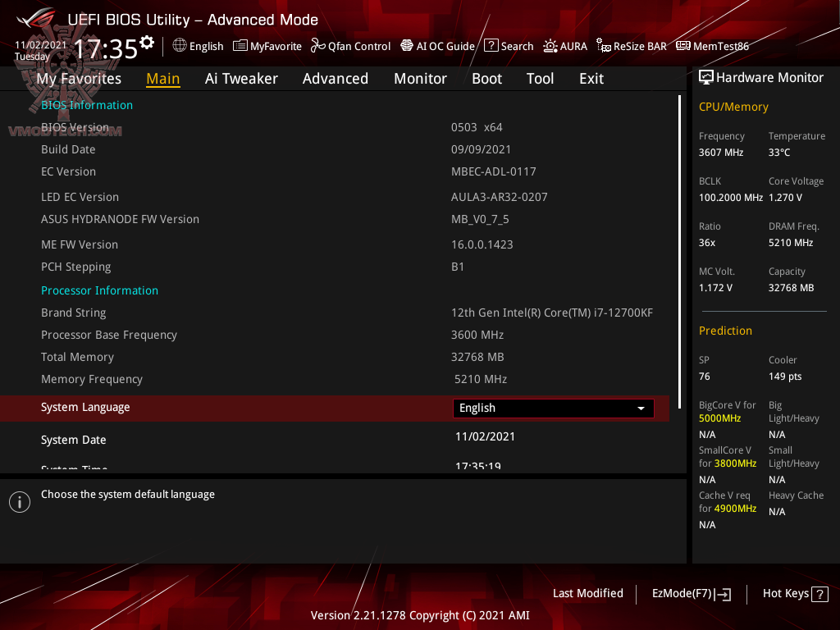Click the Prediction heading

point(725,331)
